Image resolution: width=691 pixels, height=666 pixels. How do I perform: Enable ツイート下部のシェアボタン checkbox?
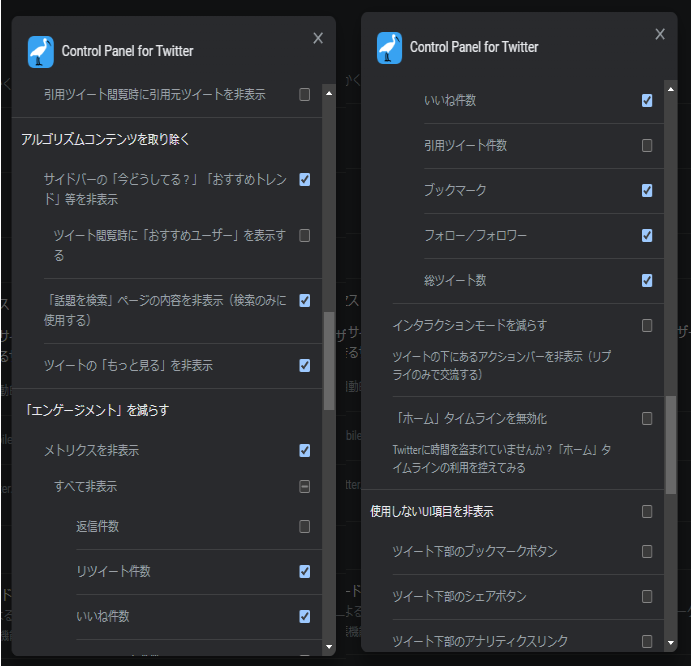click(x=647, y=597)
